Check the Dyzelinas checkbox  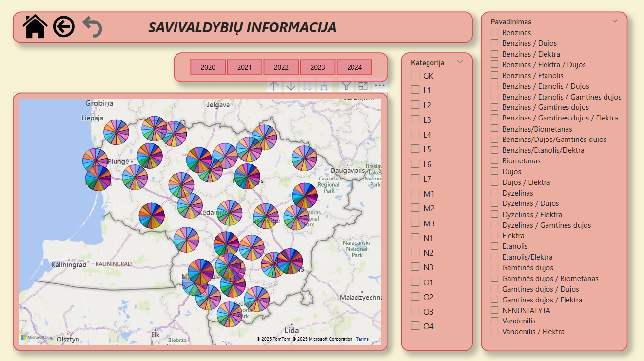(x=495, y=193)
